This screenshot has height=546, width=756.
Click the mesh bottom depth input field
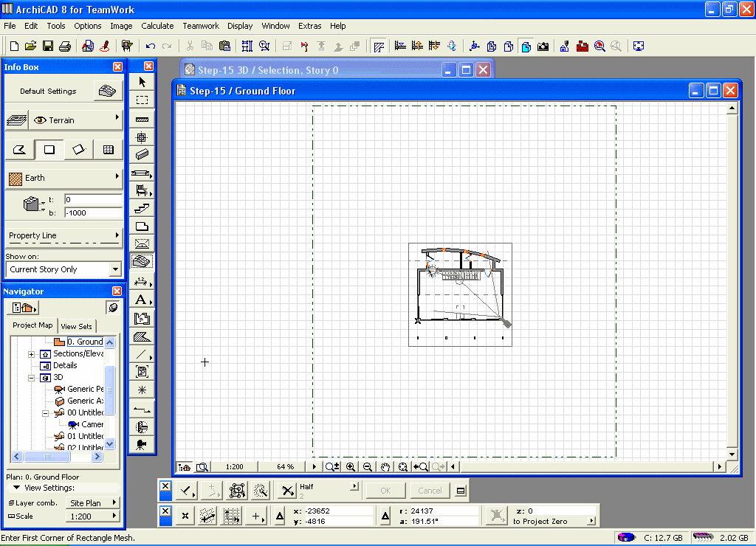click(x=92, y=212)
